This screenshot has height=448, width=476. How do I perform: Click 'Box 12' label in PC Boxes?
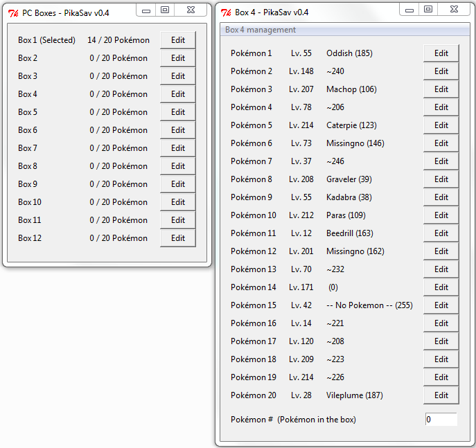[x=30, y=238]
